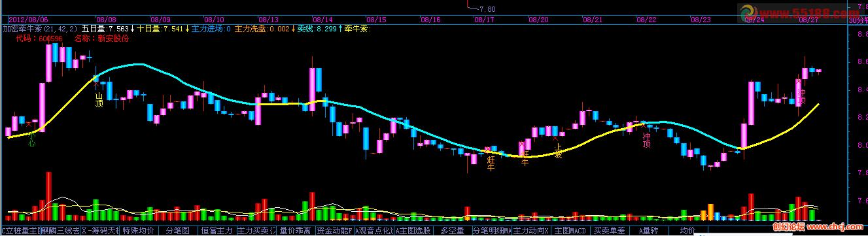868x236 pixels.
Task: Click the first 赶牛 signal marker
Action: [490, 163]
